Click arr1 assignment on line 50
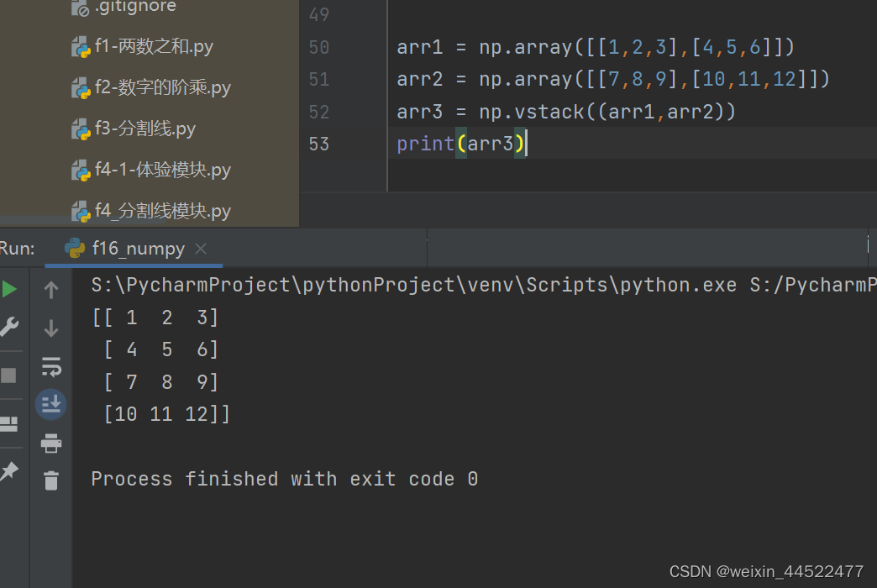The height and width of the screenshot is (588, 877). point(596,47)
